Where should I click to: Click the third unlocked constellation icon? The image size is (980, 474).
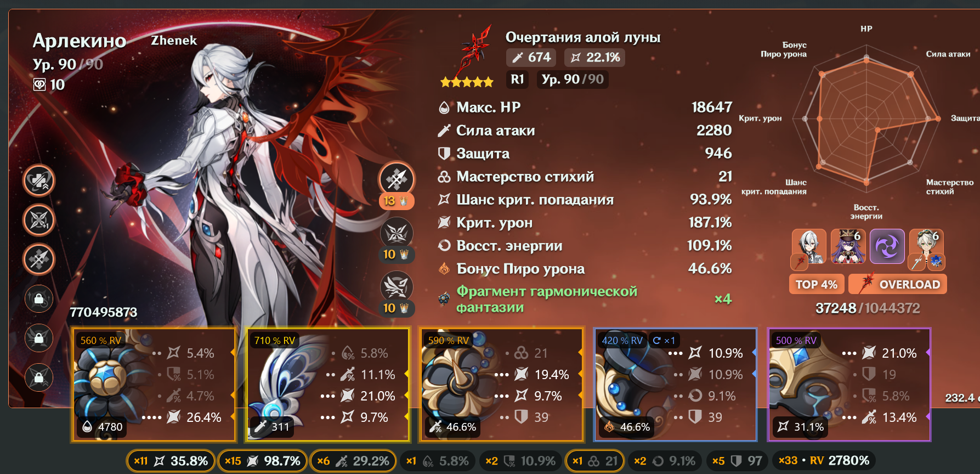point(39,259)
